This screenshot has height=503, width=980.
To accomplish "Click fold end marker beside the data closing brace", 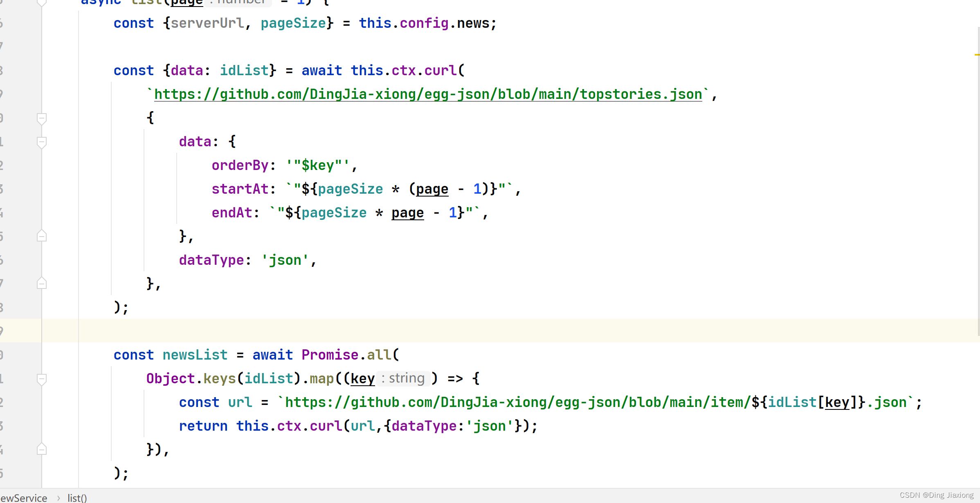I will [41, 236].
